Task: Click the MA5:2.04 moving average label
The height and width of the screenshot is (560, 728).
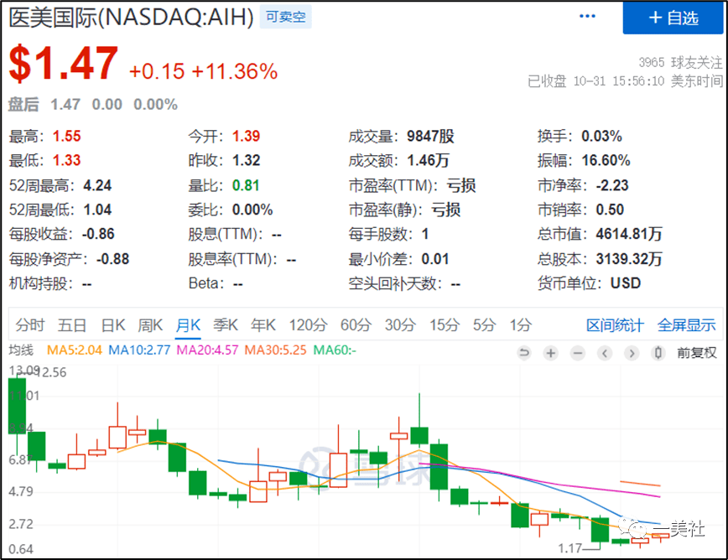Action: pos(74,350)
